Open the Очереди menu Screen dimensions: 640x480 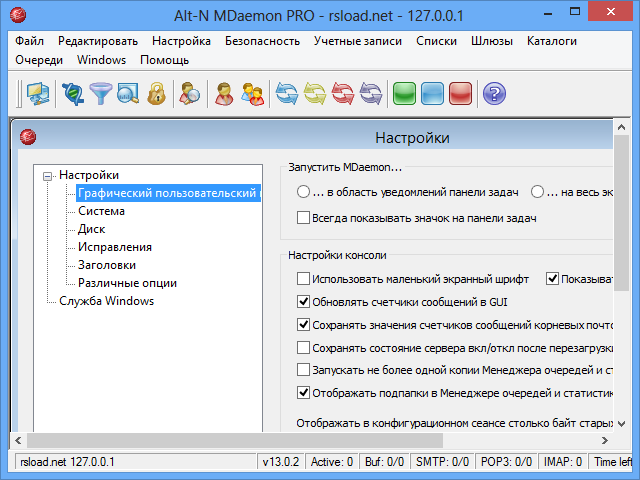pos(39,60)
